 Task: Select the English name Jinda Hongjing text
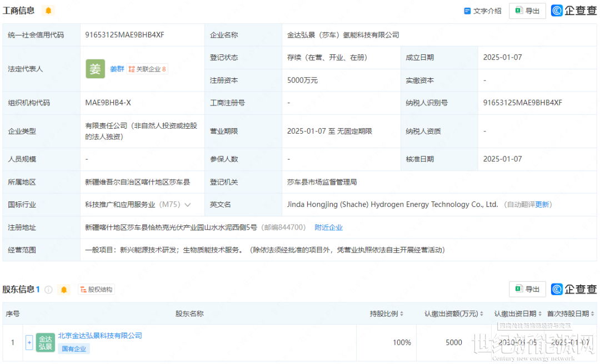click(x=393, y=205)
